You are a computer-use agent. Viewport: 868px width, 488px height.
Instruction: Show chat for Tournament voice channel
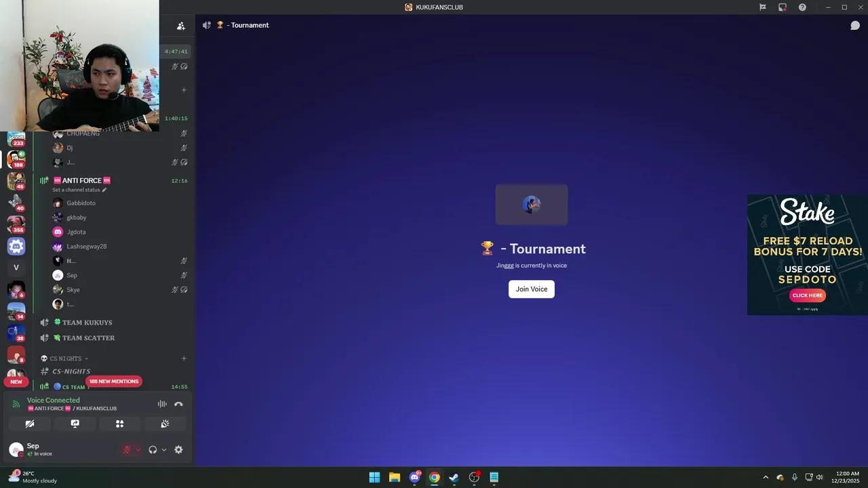coord(855,25)
